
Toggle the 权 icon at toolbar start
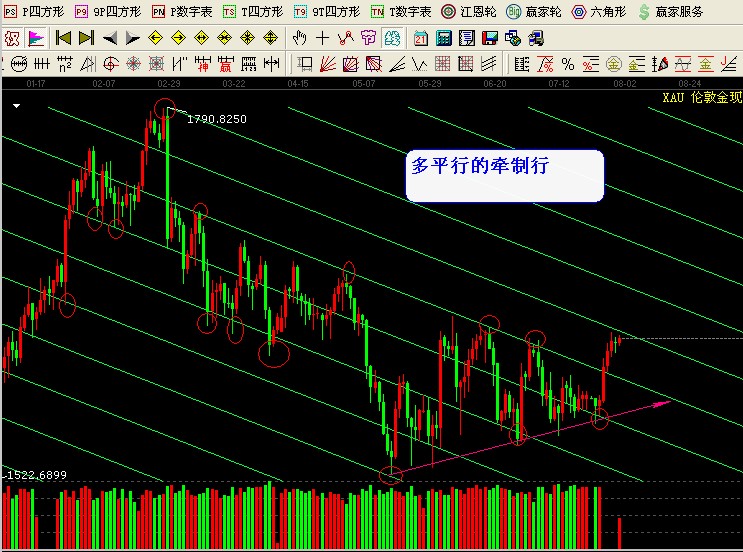pos(12,39)
